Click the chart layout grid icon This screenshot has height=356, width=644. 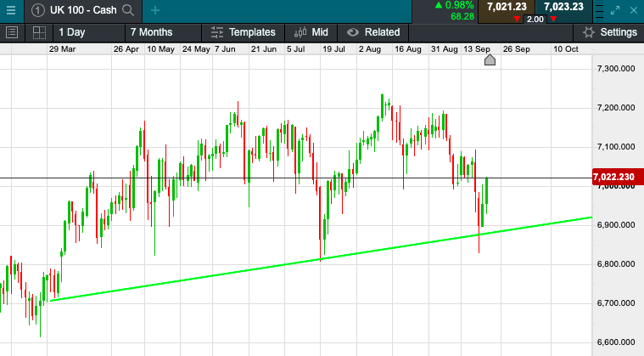click(39, 32)
